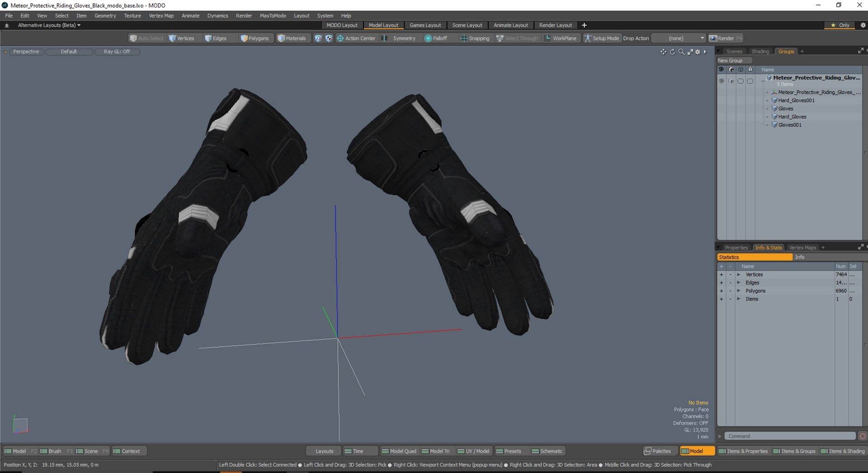Click the UV / Model button

[x=473, y=451]
